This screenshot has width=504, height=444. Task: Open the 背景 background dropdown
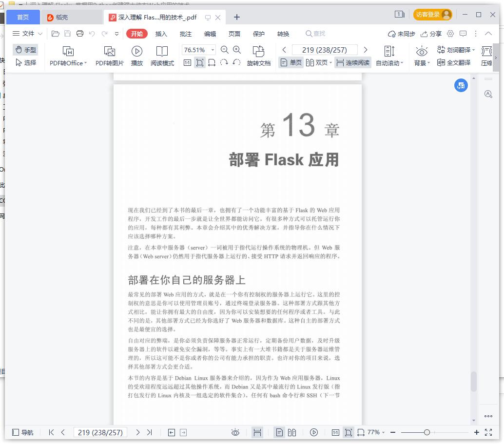tap(422, 56)
